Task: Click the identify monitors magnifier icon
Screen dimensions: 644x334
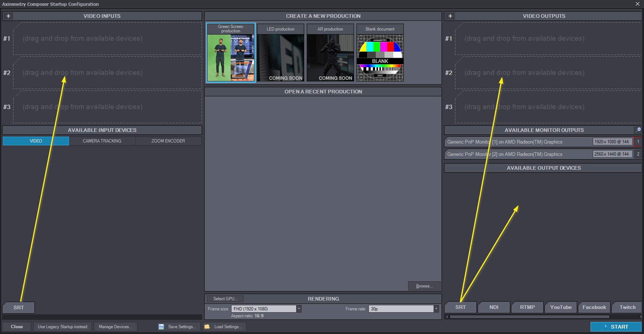Action: 638,130
